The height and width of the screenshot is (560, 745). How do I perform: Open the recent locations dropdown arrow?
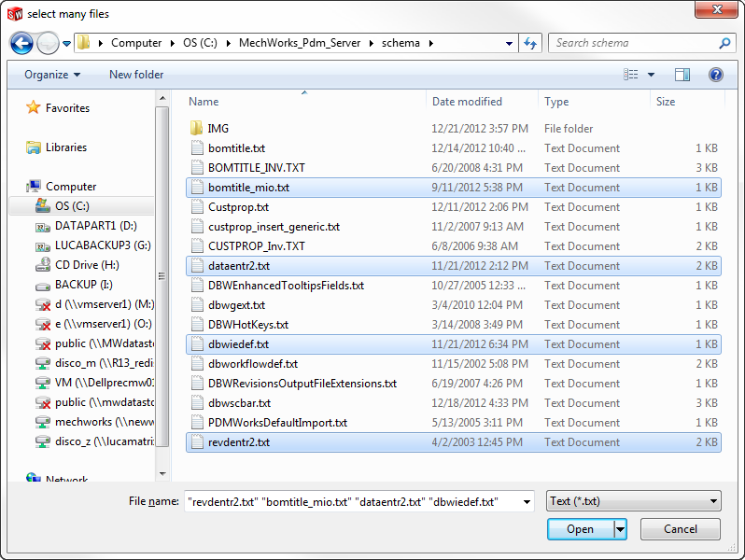[67, 44]
